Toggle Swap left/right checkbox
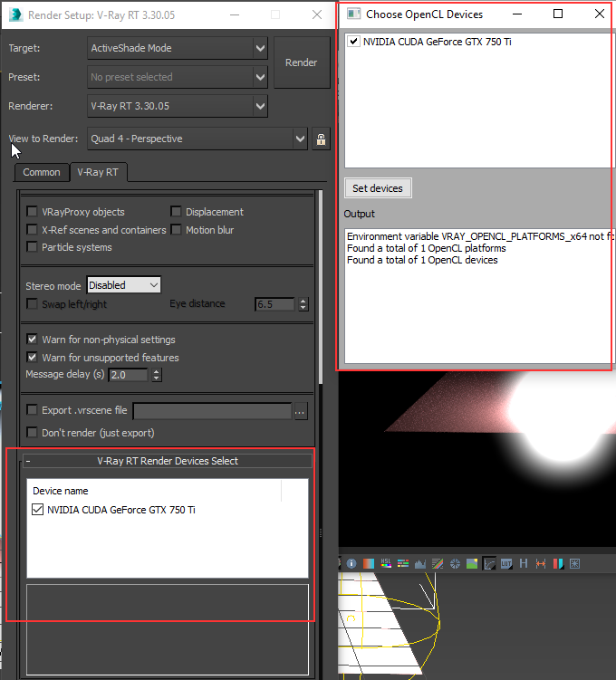The image size is (616, 680). tap(32, 303)
